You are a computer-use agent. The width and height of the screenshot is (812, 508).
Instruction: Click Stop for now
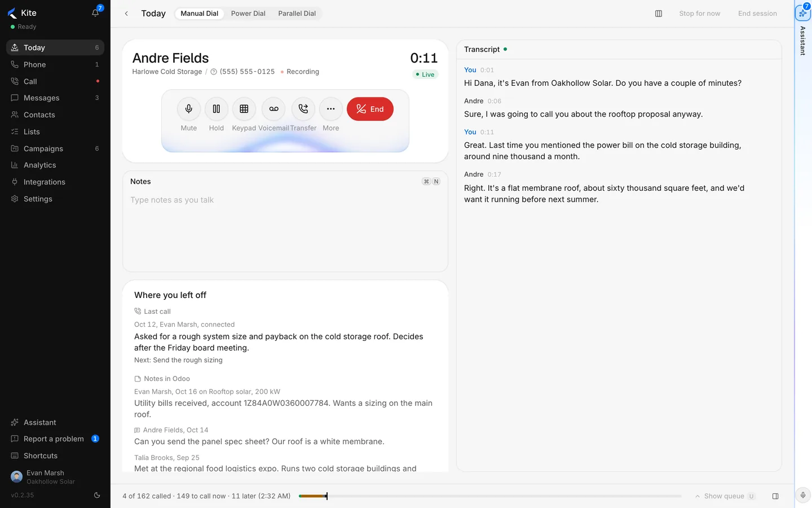point(700,14)
